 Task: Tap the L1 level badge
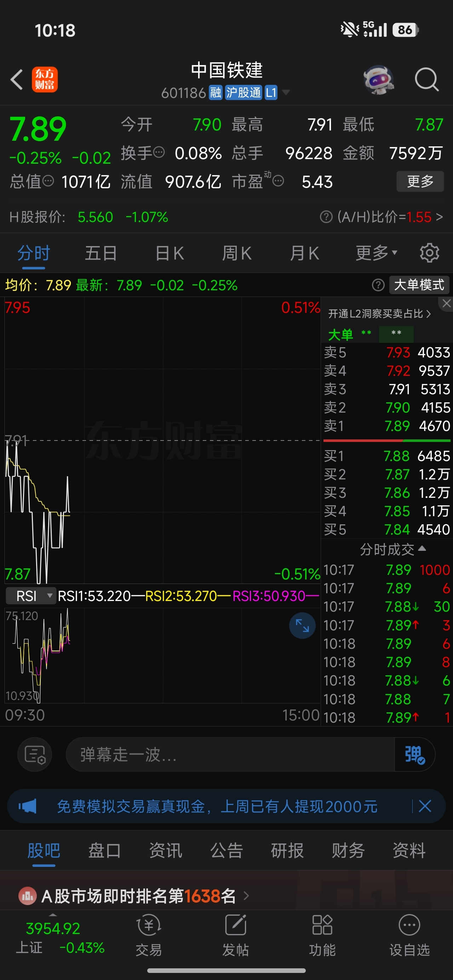271,92
